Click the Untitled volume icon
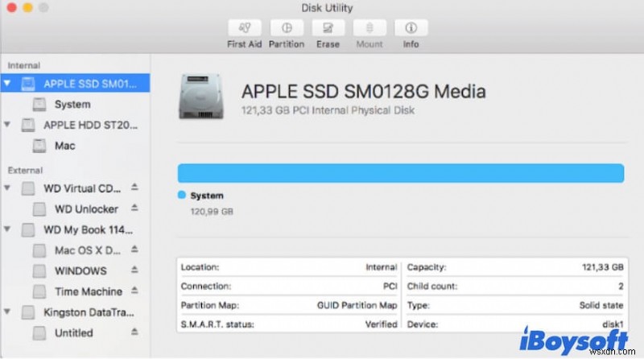Viewport: 644px width, 359px height. pyautogui.click(x=39, y=332)
